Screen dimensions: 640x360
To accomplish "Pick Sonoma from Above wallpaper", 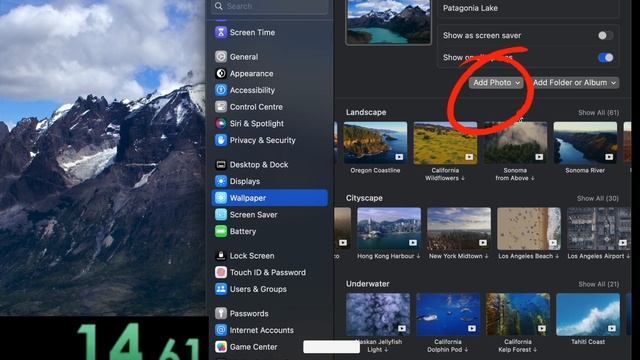I will point(515,143).
